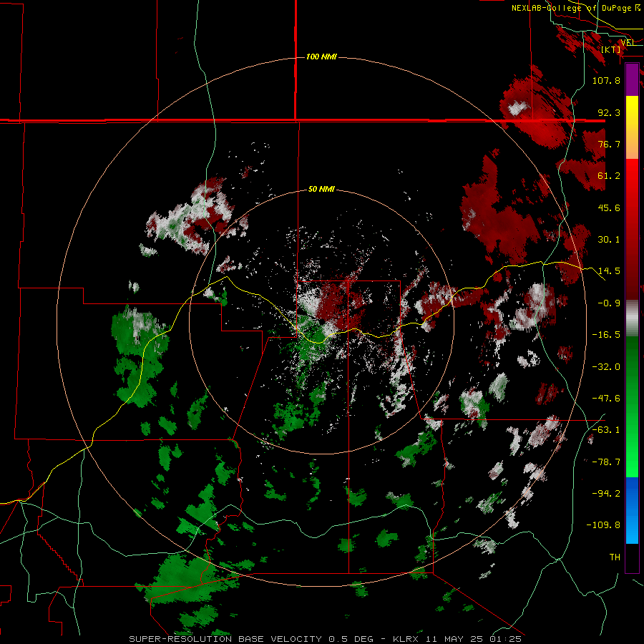Select the -16.5 legend value
This screenshot has height=644, width=644.
coord(606,335)
